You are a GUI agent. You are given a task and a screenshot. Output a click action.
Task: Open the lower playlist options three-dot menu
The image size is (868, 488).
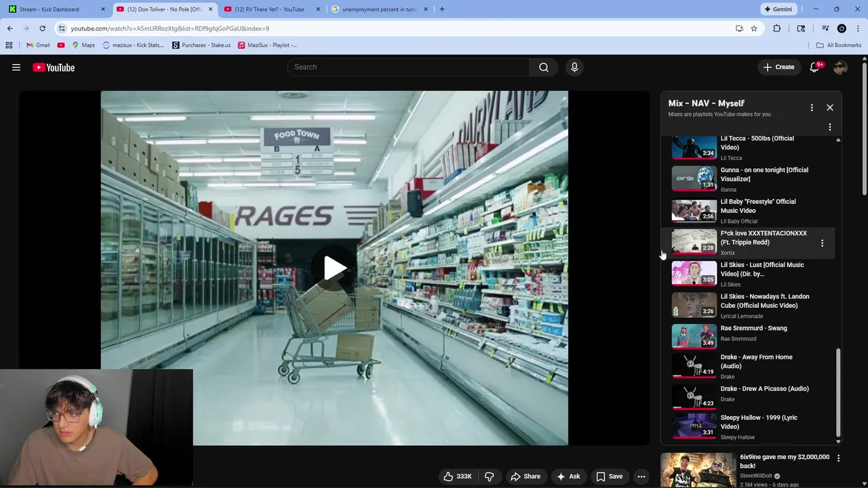coord(830,127)
